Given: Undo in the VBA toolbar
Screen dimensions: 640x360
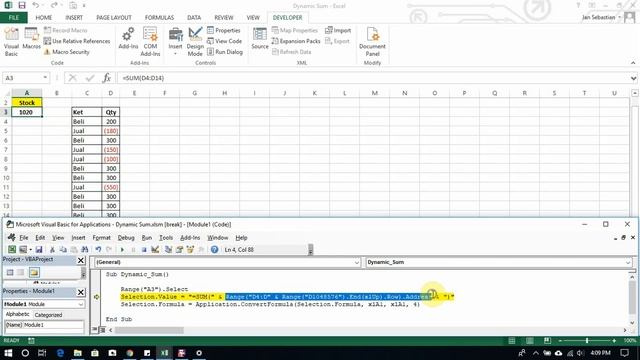Looking at the screenshot, I should tap(98, 249).
